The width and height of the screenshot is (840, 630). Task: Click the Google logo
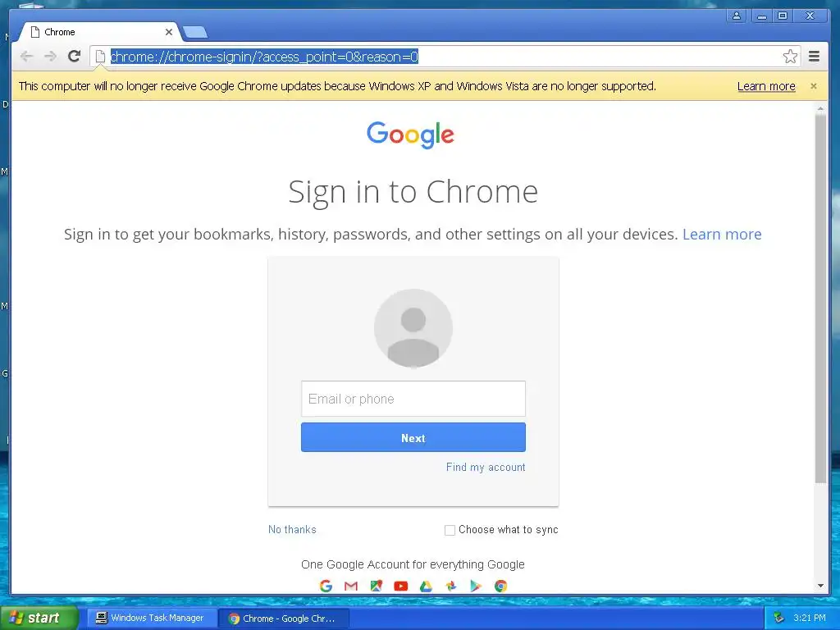[x=410, y=135]
